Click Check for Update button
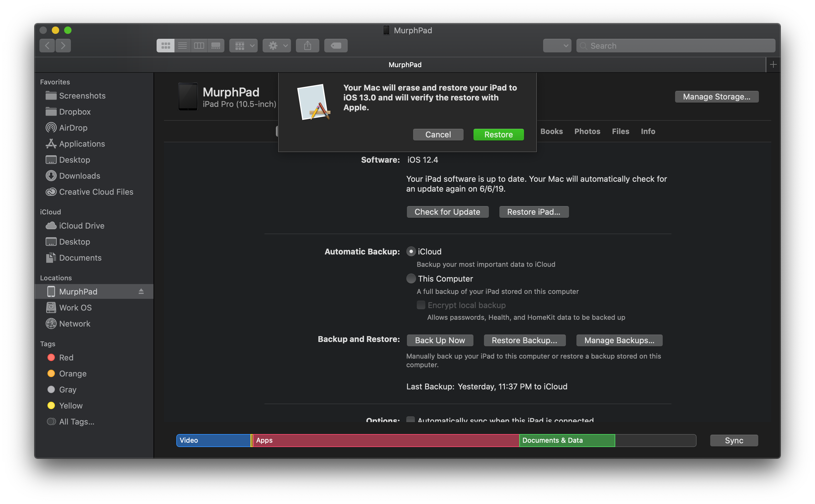 (x=448, y=212)
